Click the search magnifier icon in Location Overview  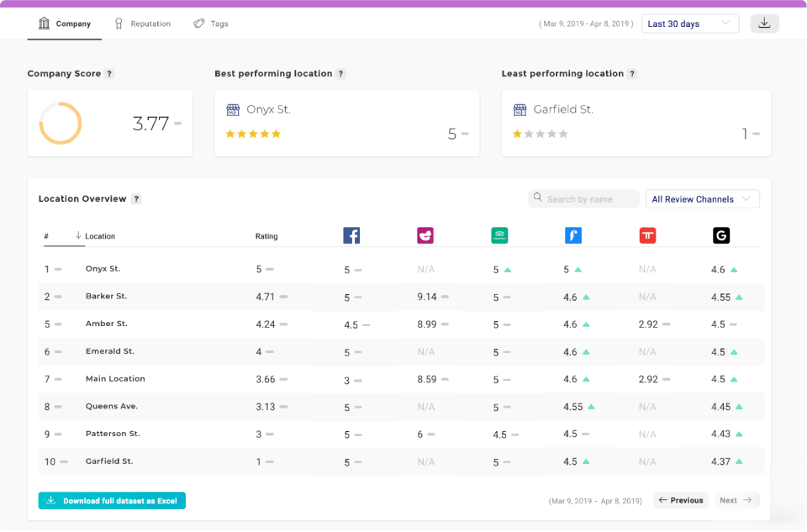538,198
